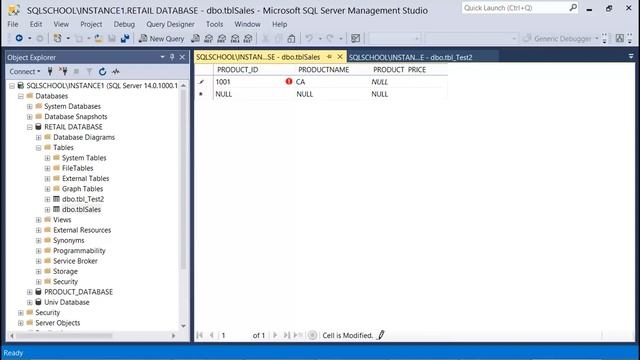This screenshot has width=640, height=360.
Task: Click the Database Engine Query icon
Action: point(196,38)
